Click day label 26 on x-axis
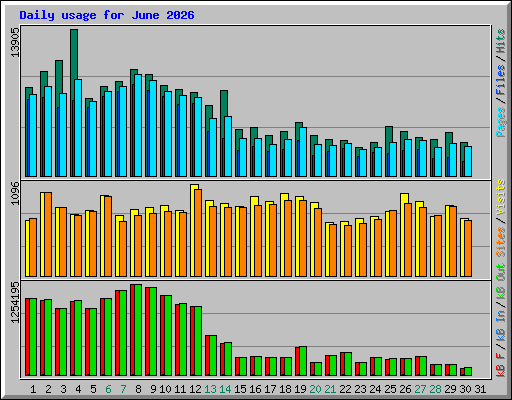Screen dimensions: 512x400 (x=405, y=389)
